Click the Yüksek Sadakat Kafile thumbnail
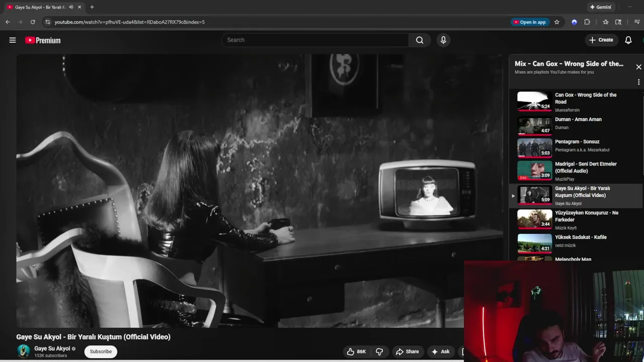This screenshot has height=362, width=644. coord(534,243)
